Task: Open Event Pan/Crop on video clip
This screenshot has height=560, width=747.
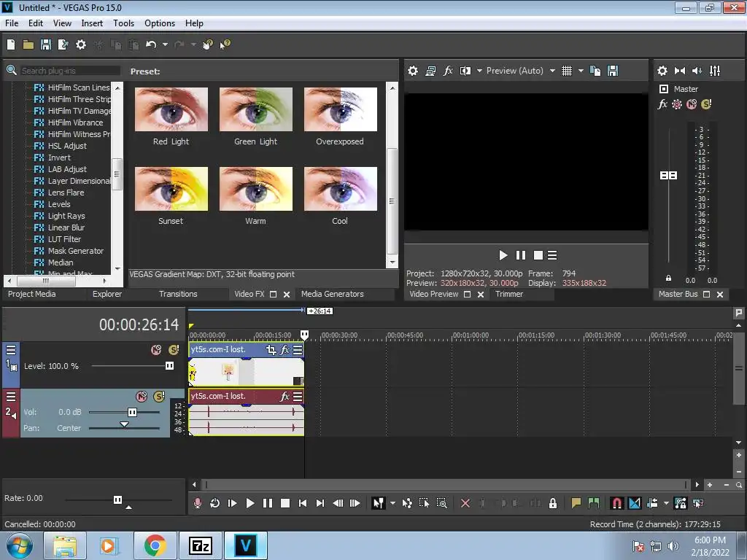Action: click(x=271, y=350)
